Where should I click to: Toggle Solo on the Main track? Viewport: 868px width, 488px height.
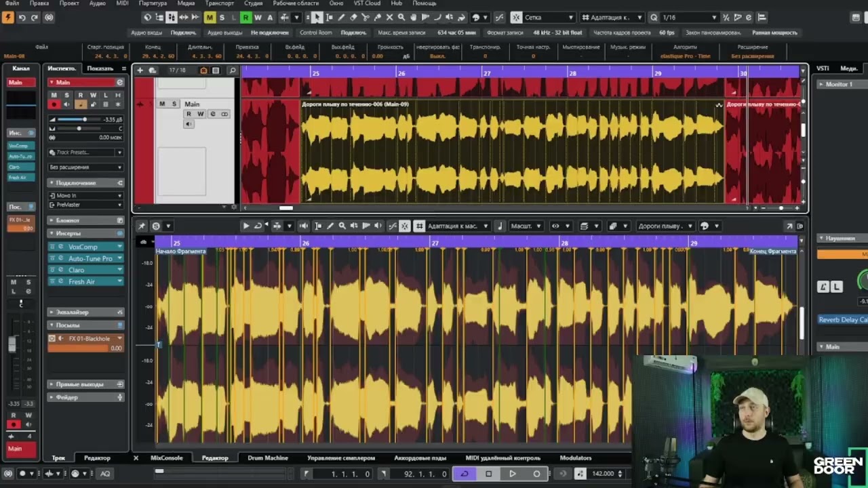174,104
